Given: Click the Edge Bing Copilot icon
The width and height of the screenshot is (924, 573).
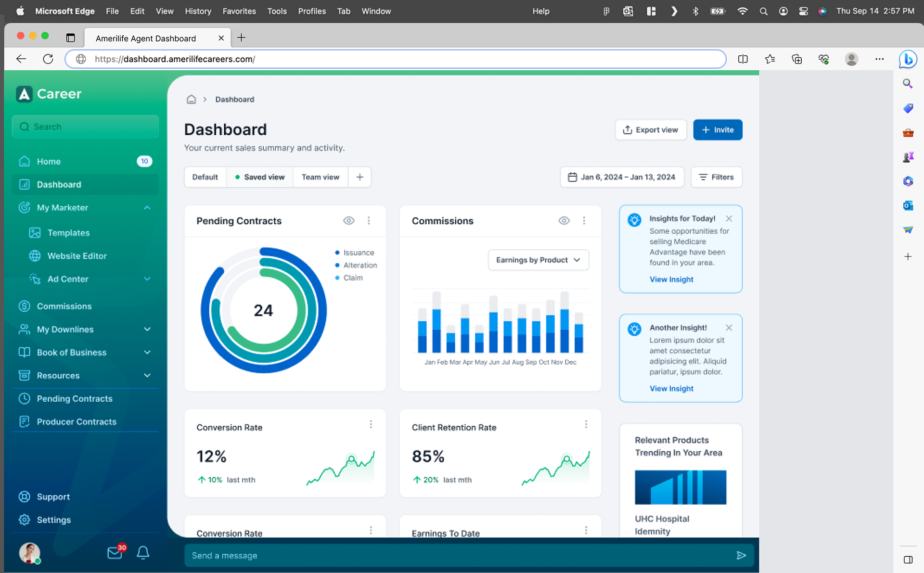Looking at the screenshot, I should pyautogui.click(x=908, y=59).
